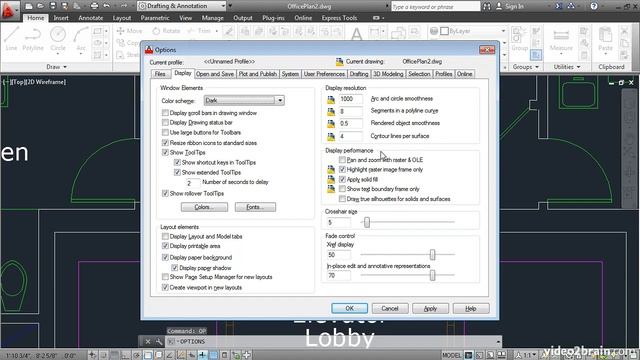This screenshot has height=360, width=640.
Task: Click the Apply button in Options dialog
Action: click(430, 309)
